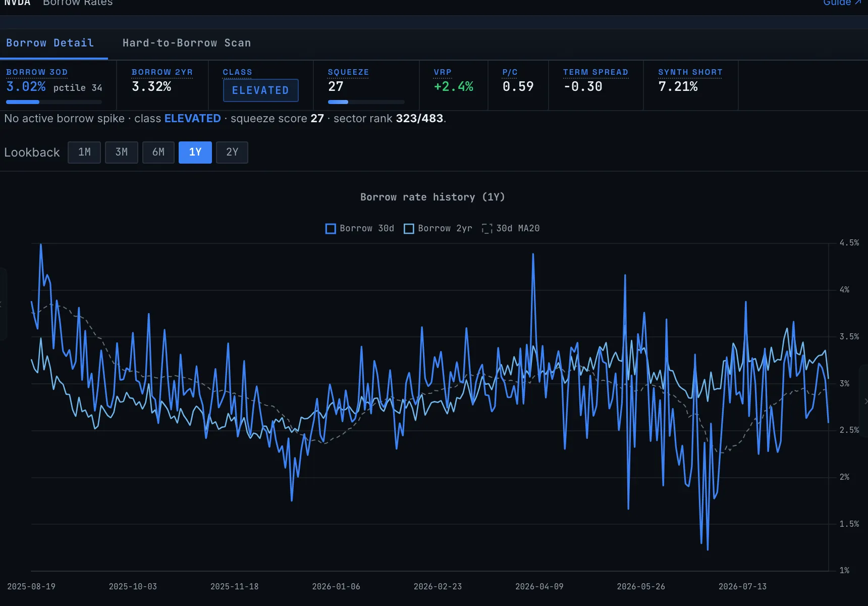Toggle the 30d MA20 dashed legend icon
Screen dimensions: 868x606
pyautogui.click(x=487, y=229)
